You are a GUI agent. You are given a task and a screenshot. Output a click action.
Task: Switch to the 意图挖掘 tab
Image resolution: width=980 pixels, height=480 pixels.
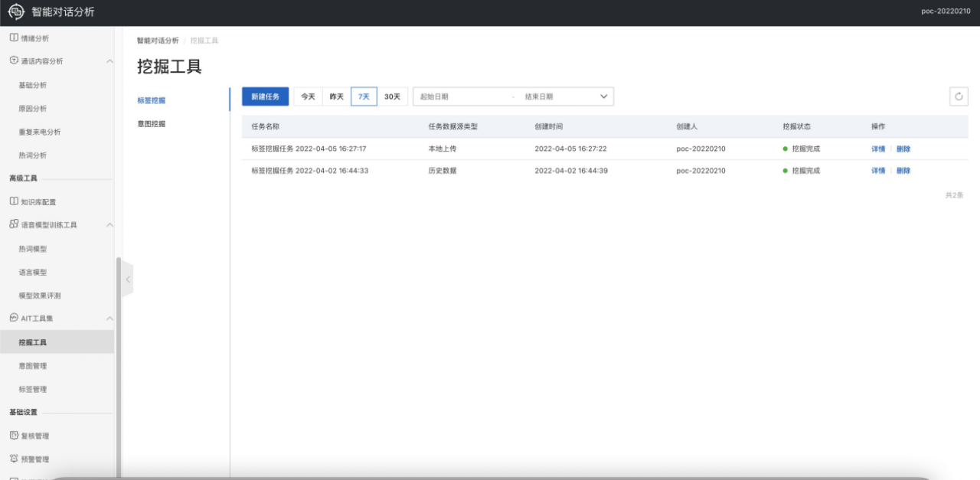(x=152, y=123)
